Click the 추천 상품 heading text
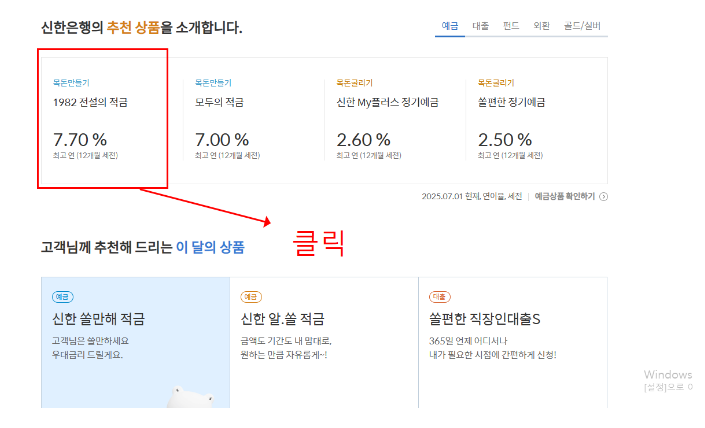Image resolution: width=705 pixels, height=428 pixels. (133, 27)
